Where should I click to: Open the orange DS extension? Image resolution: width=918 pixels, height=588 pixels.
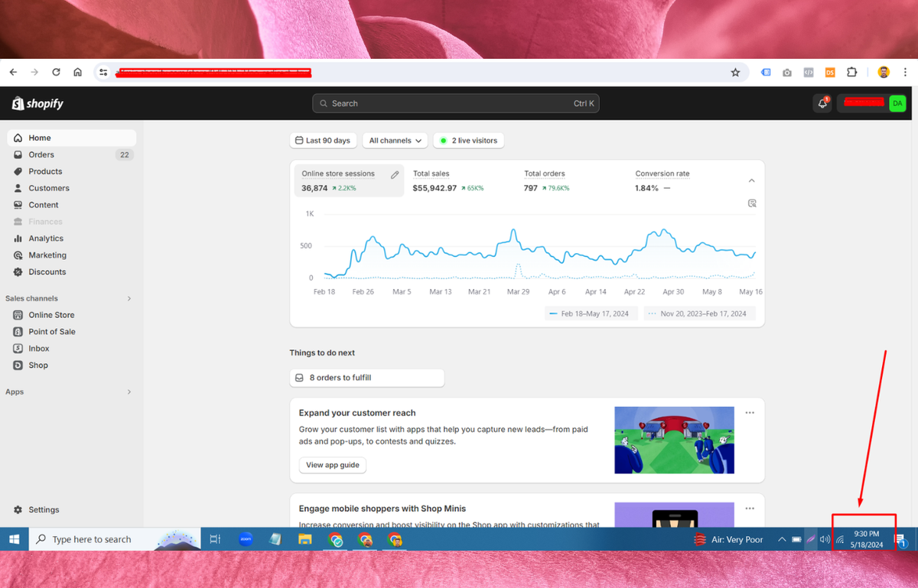[830, 73]
